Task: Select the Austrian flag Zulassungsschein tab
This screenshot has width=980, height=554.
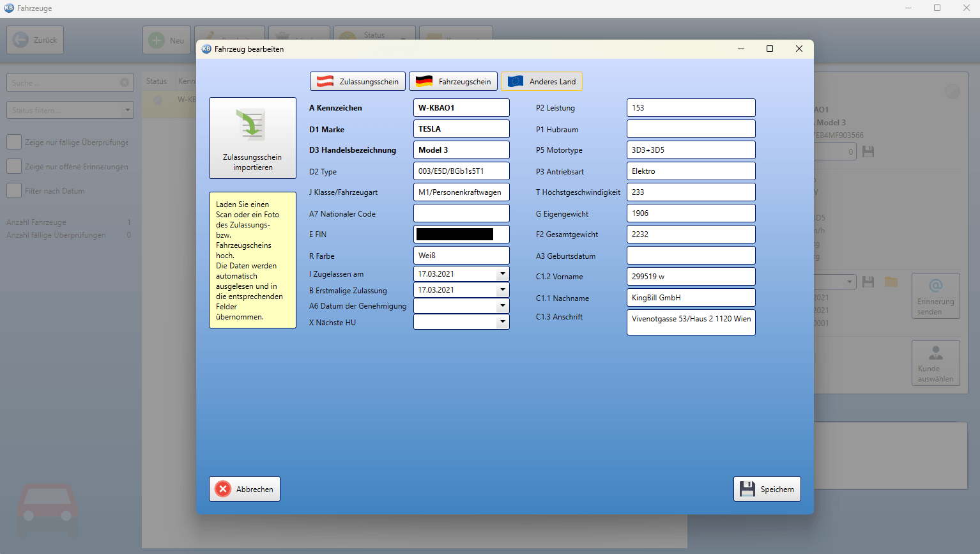Action: pyautogui.click(x=358, y=81)
